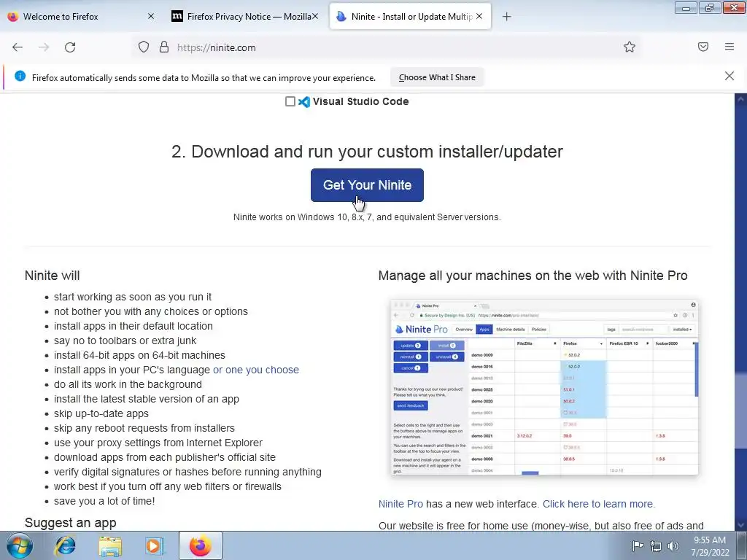
Task: Click the forward navigation arrow
Action: [44, 47]
